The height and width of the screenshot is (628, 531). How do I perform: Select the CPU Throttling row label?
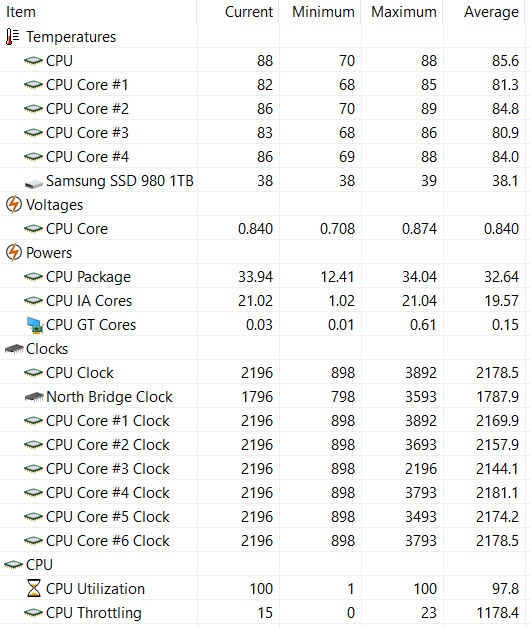click(94, 613)
